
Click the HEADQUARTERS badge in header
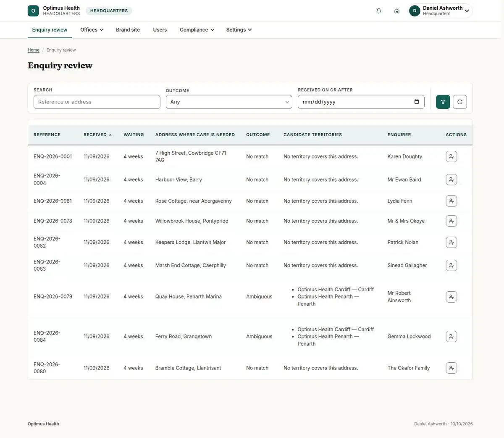pyautogui.click(x=109, y=11)
